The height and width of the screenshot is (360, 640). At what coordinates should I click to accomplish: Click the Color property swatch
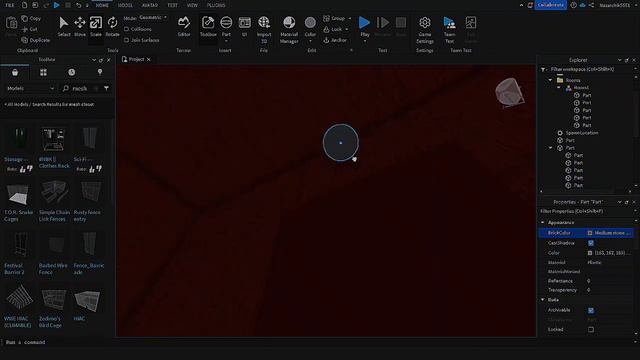tap(590, 253)
